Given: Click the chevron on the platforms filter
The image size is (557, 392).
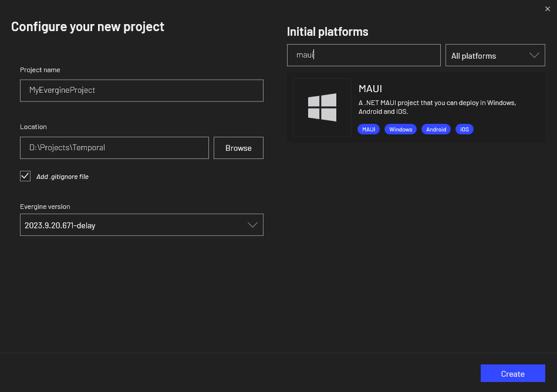Looking at the screenshot, I should 534,55.
